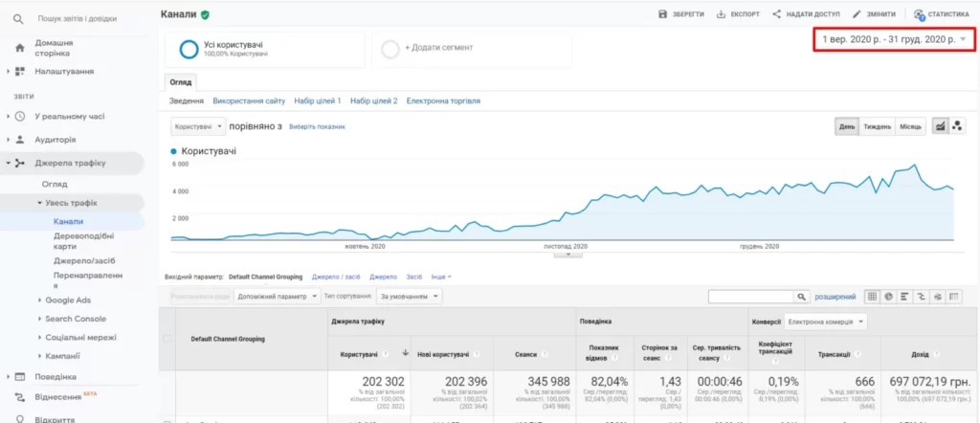Open the date range dropdown
Screen dimensions: 980x423
[x=895, y=39]
